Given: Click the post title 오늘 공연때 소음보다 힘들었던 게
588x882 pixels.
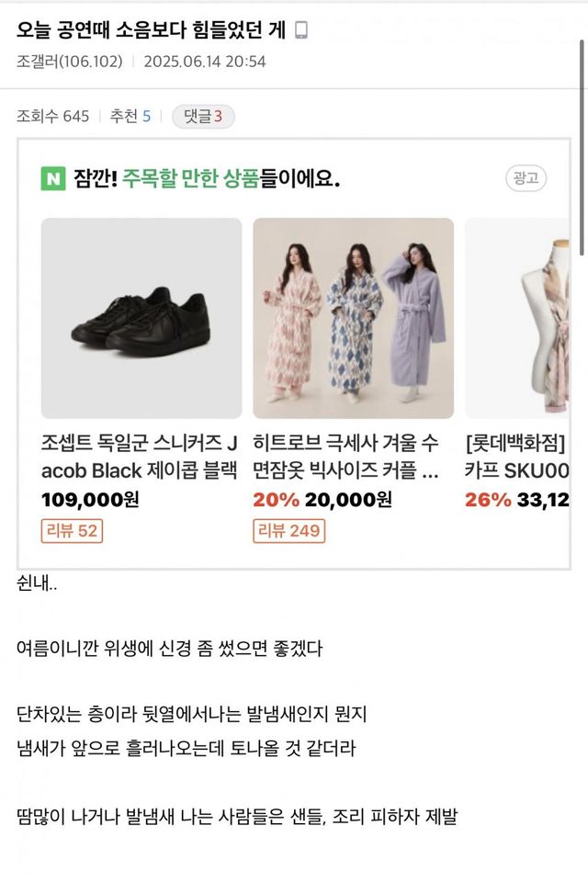Looking at the screenshot, I should tap(152, 31).
